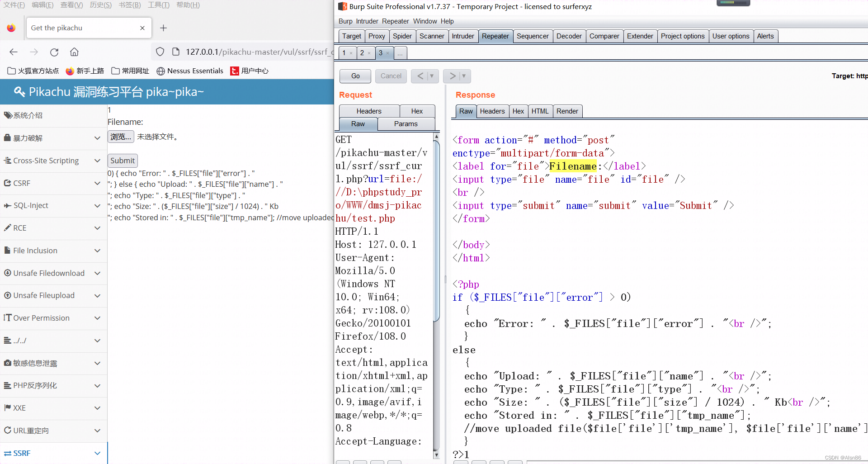
Task: Switch to Burp Sequencer tab
Action: tap(533, 36)
